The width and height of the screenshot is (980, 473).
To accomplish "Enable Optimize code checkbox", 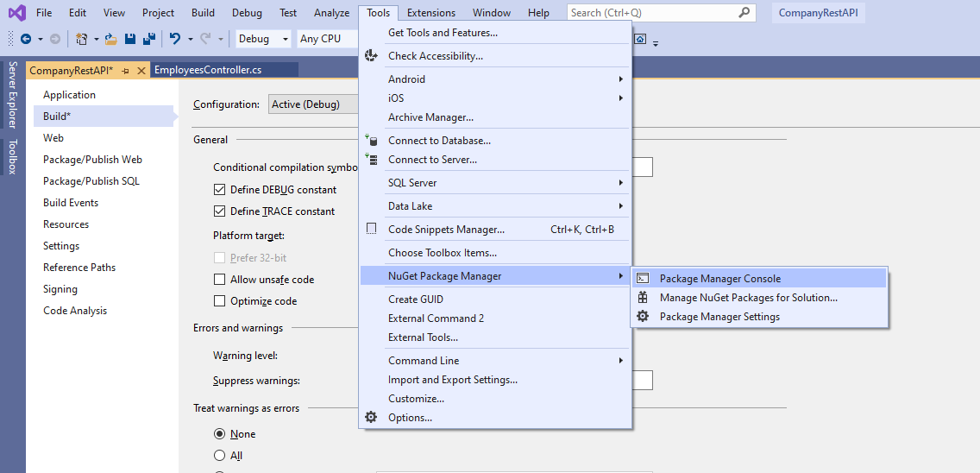I will pos(219,301).
